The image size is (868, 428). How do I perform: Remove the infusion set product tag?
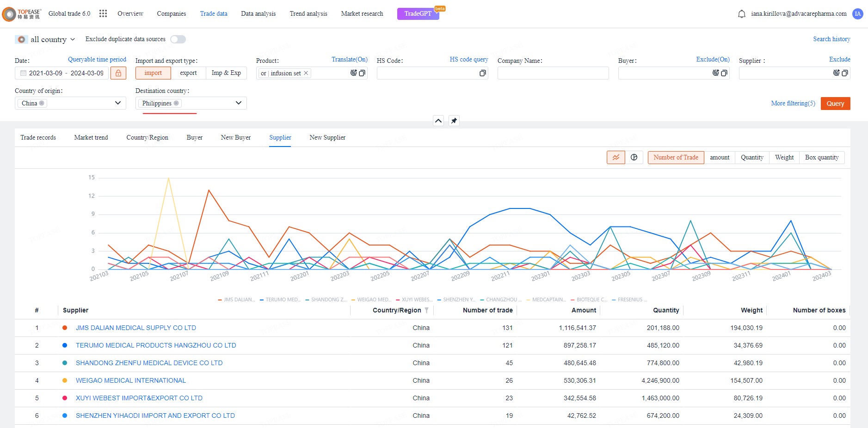tap(306, 73)
